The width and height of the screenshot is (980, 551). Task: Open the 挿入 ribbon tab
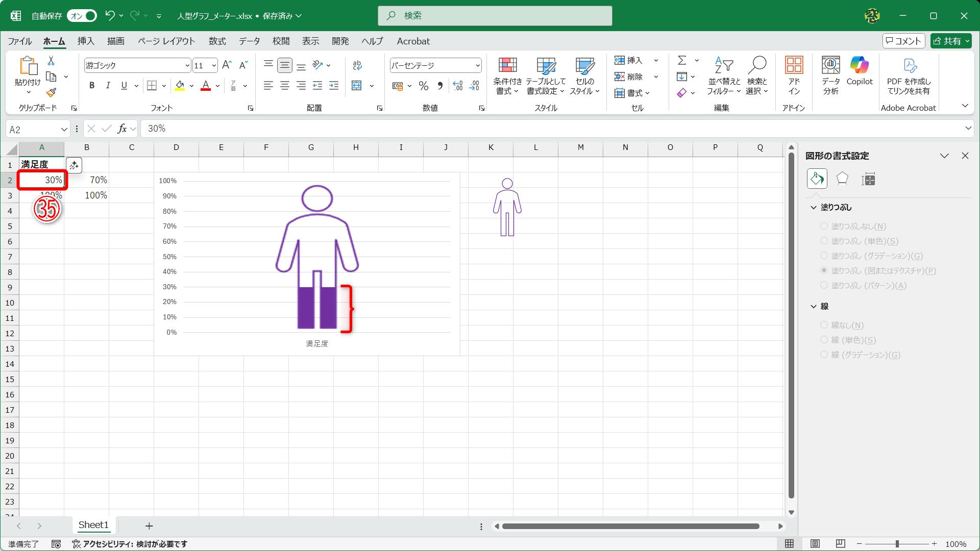coord(86,41)
